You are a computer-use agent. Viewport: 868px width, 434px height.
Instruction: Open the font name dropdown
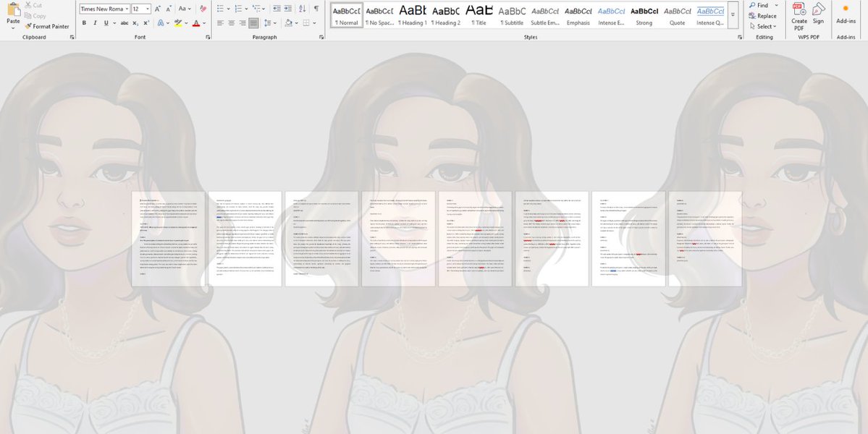click(127, 9)
